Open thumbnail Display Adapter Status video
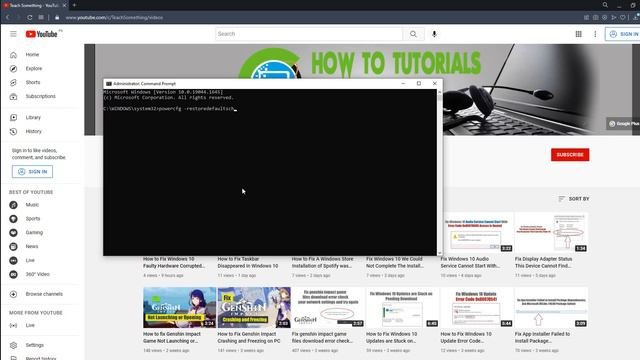The width and height of the screenshot is (640, 360). click(551, 233)
